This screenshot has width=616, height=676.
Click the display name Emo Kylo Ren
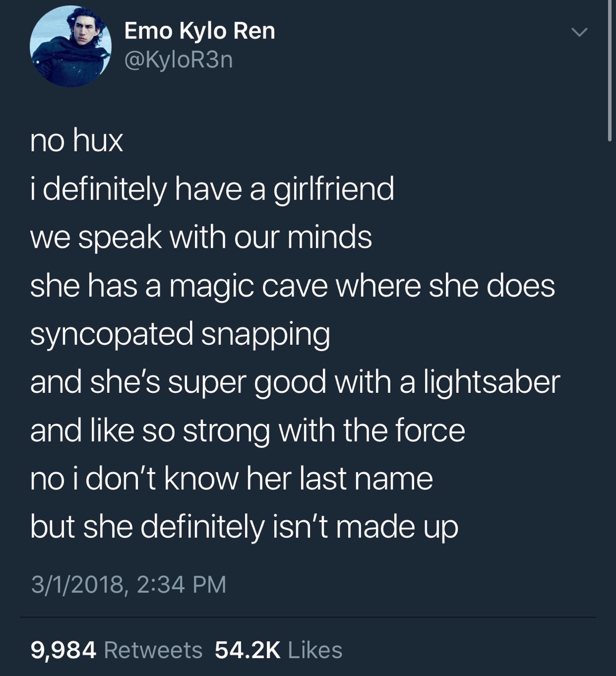pyautogui.click(x=200, y=31)
